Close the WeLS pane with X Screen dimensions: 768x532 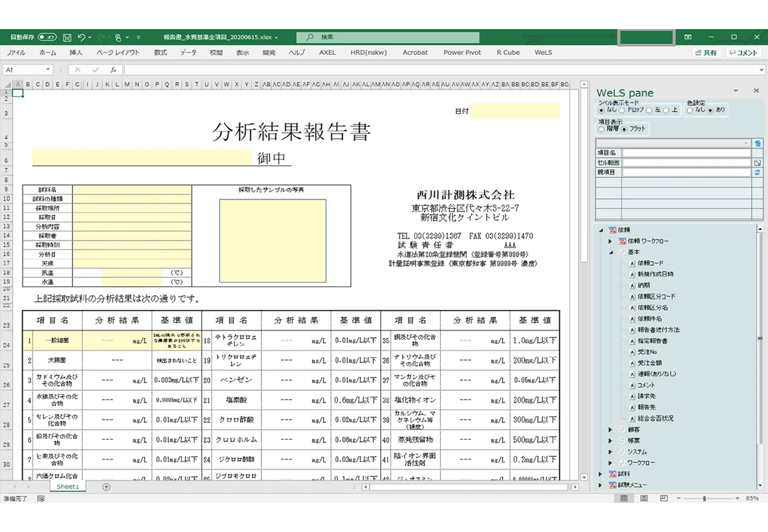coord(756,90)
